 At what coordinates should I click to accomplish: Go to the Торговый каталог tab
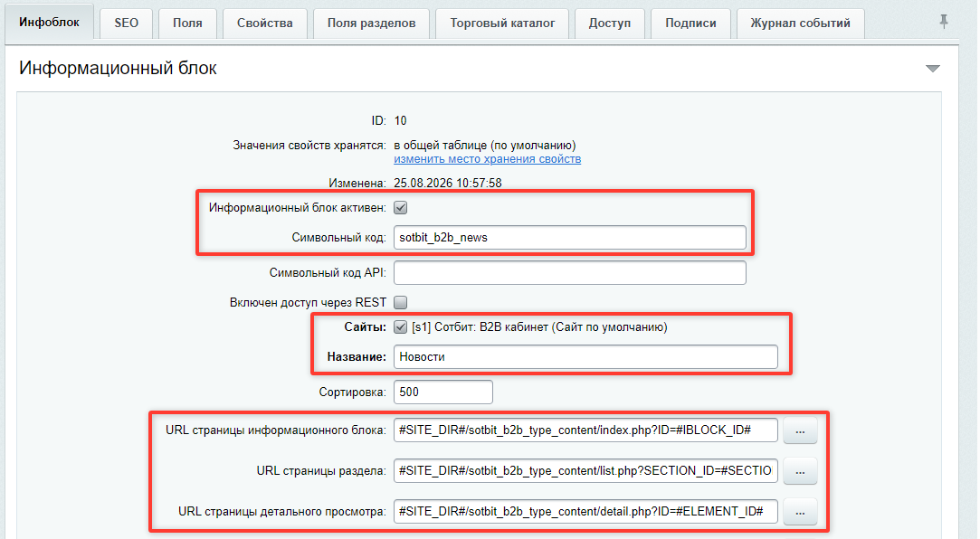pyautogui.click(x=502, y=24)
